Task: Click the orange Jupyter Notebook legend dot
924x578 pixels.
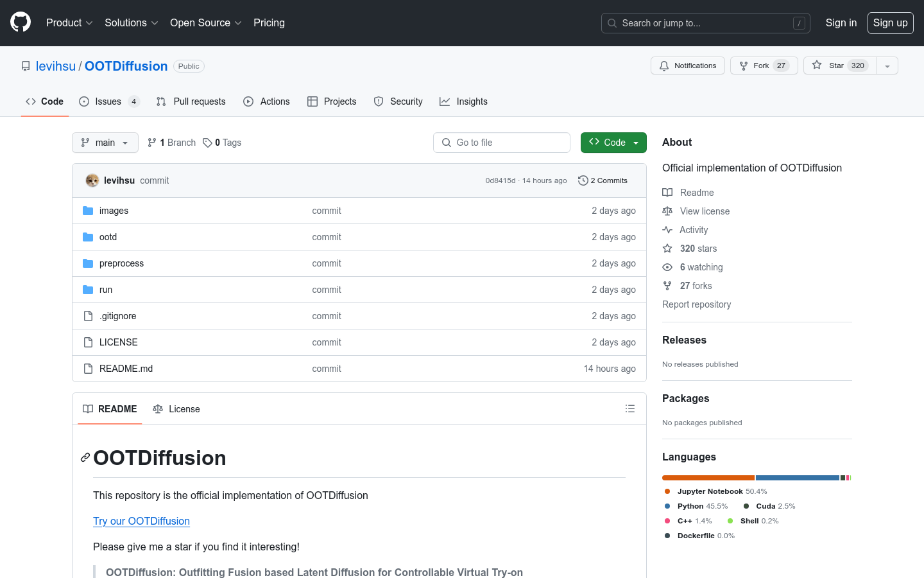Action: click(667, 491)
